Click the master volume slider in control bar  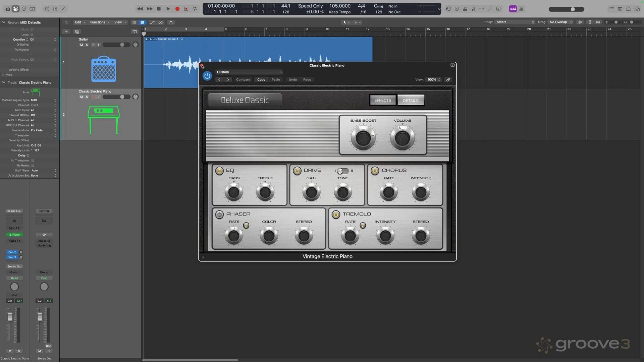point(567,9)
